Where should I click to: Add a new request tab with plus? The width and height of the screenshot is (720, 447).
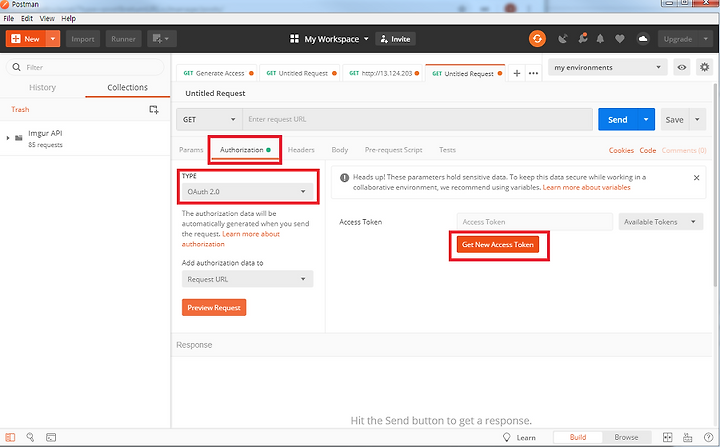517,74
